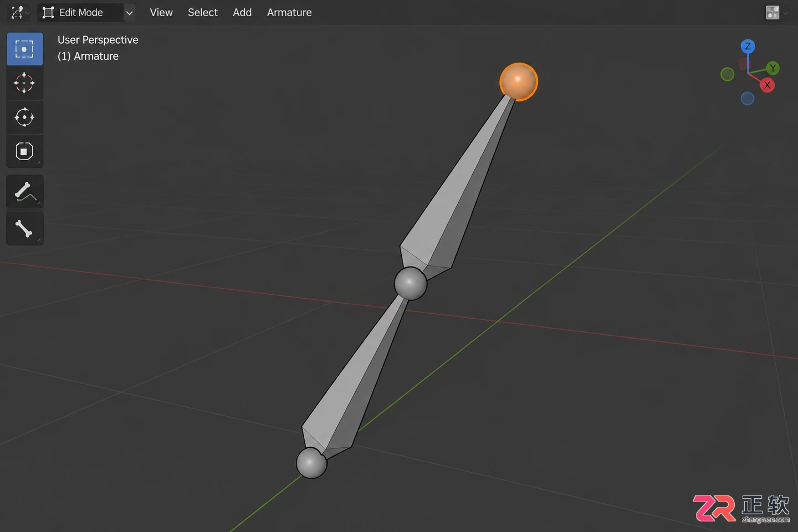Click the red X axis gizmo handle
This screenshot has height=532, width=798.
click(767, 85)
